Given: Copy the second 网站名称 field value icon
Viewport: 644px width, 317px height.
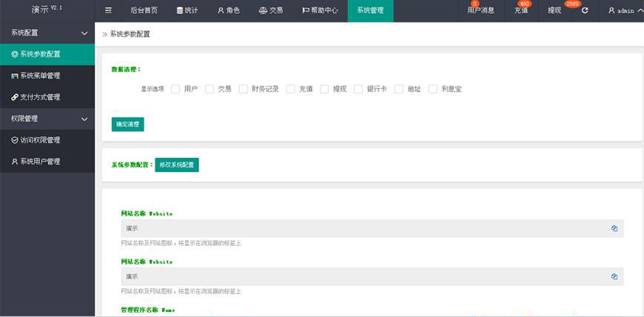Looking at the screenshot, I should [614, 277].
